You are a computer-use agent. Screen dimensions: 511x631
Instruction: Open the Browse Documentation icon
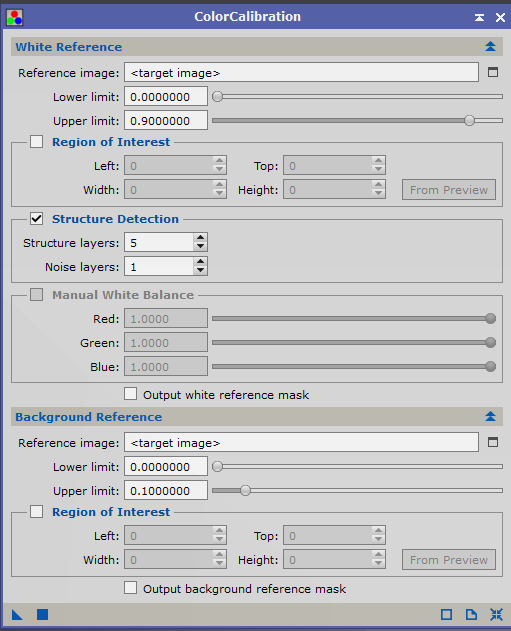coord(471,615)
